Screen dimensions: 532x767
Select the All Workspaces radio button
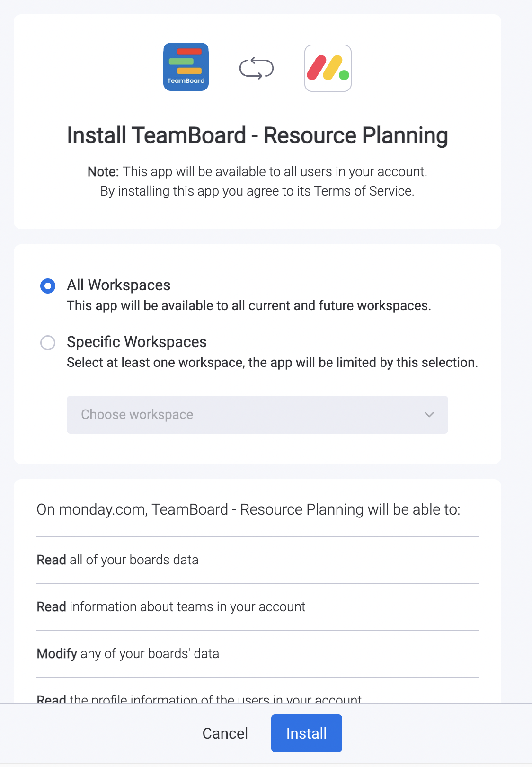[47, 285]
